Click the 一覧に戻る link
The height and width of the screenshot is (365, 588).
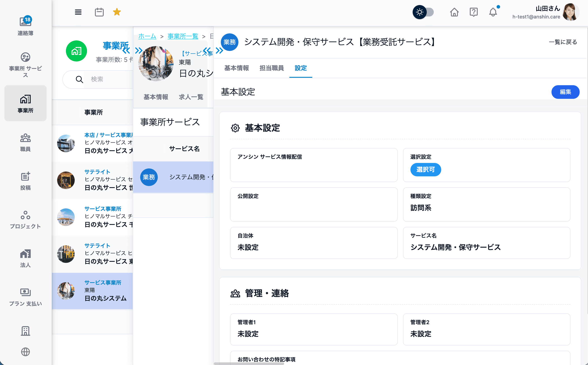click(563, 42)
